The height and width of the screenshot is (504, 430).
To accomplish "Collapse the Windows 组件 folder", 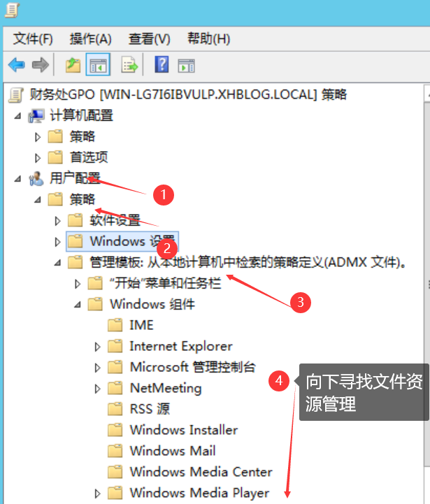I will coord(78,304).
